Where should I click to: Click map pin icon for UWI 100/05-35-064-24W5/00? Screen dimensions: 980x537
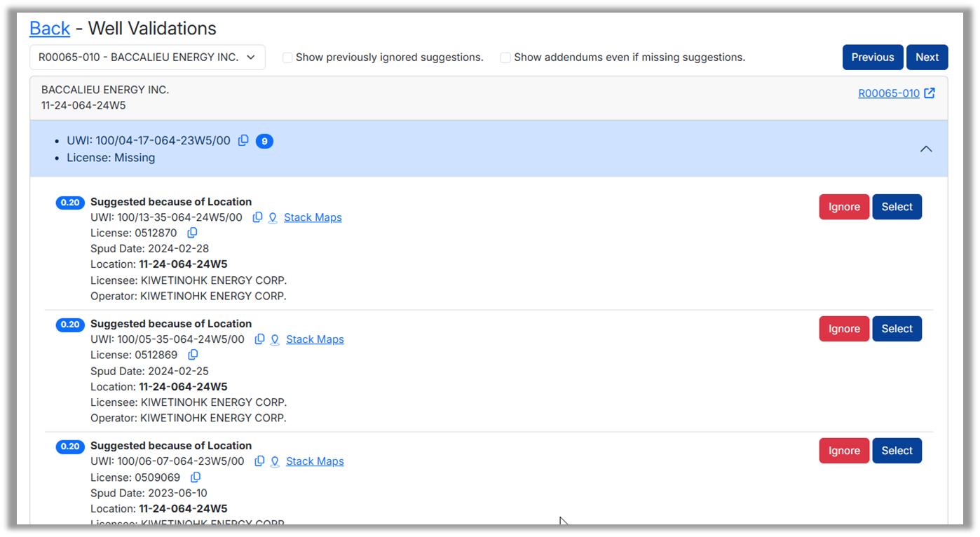pos(275,339)
